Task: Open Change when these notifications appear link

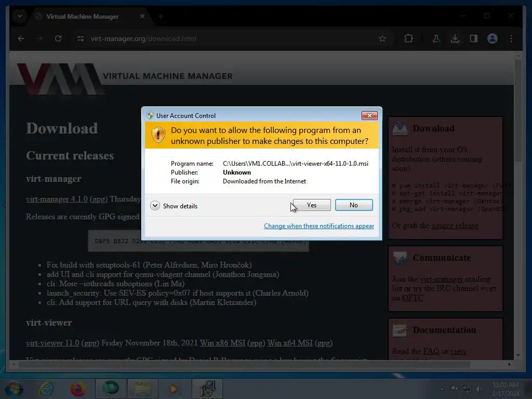Action: [x=319, y=226]
